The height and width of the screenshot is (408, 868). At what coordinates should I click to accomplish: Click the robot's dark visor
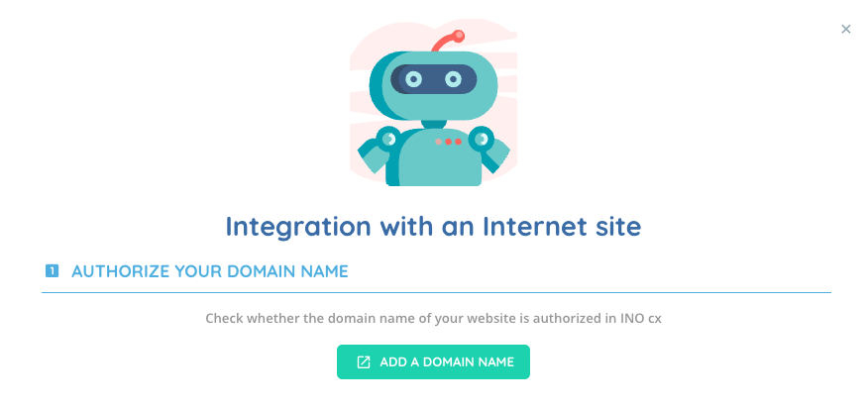click(x=433, y=79)
